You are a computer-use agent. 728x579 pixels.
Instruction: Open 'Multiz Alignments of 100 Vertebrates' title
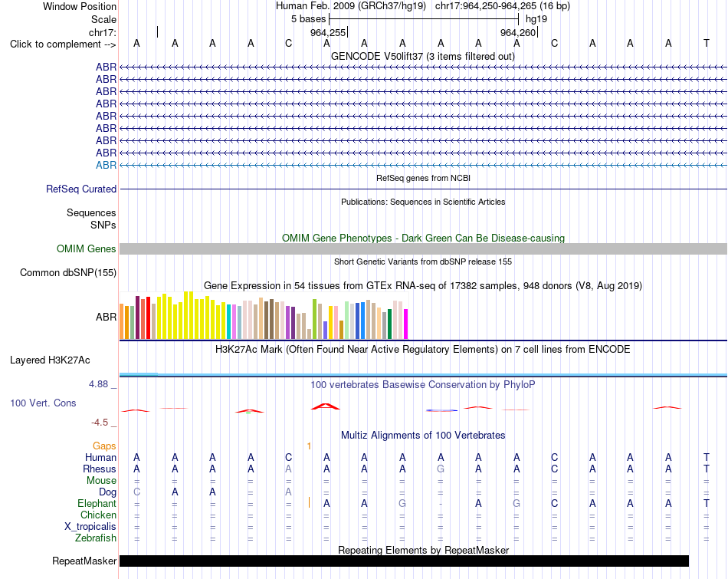click(x=423, y=436)
